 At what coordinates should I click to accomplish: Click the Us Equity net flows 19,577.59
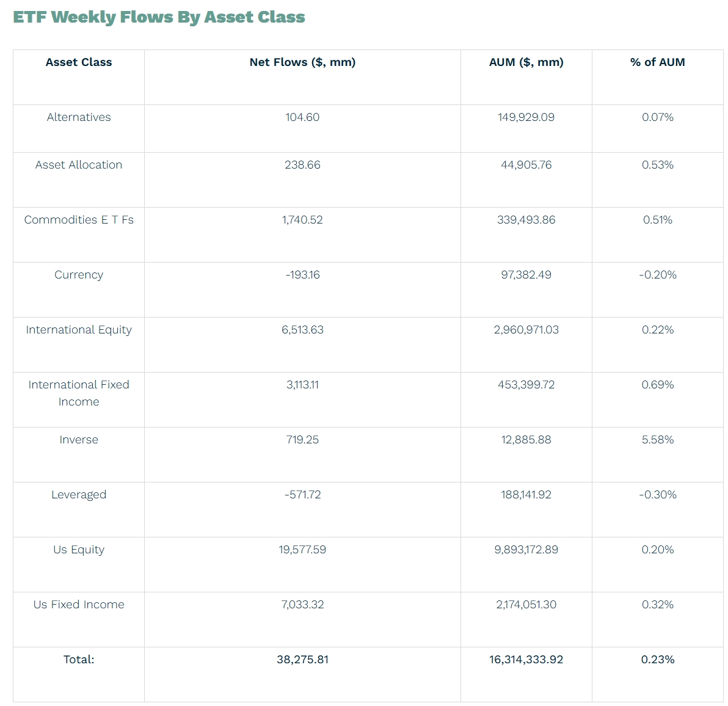pos(302,550)
